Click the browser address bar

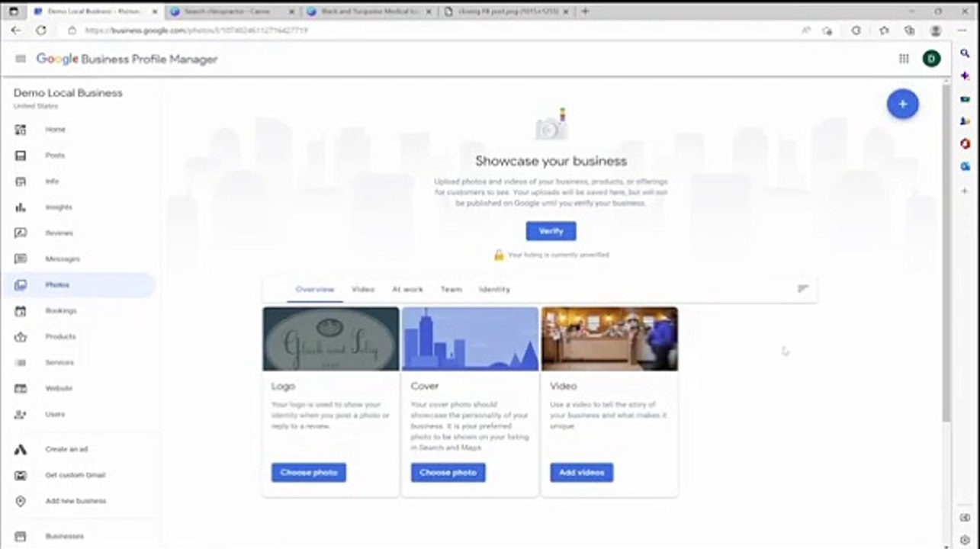point(427,30)
